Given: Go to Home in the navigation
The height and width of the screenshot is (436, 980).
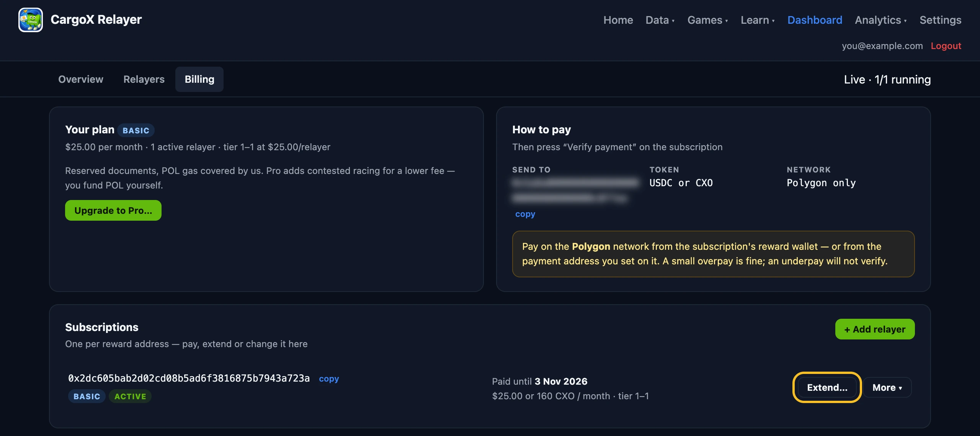Looking at the screenshot, I should 618,20.
